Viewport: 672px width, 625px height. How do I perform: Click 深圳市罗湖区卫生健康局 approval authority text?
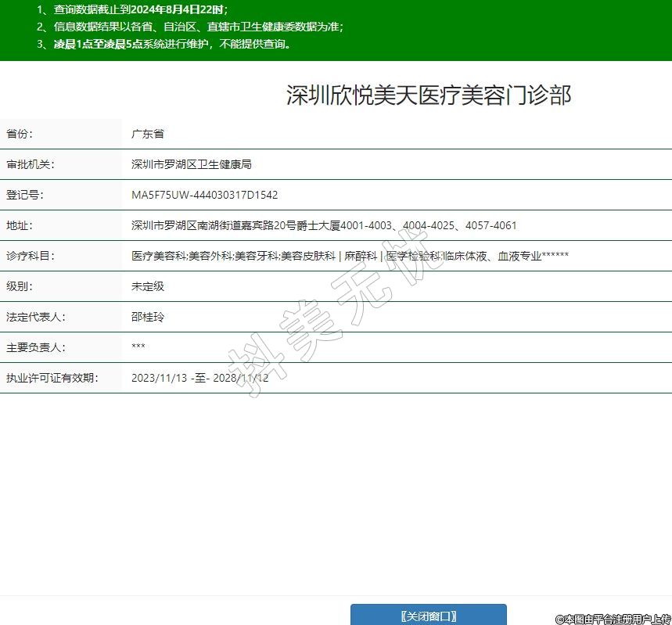[192, 164]
